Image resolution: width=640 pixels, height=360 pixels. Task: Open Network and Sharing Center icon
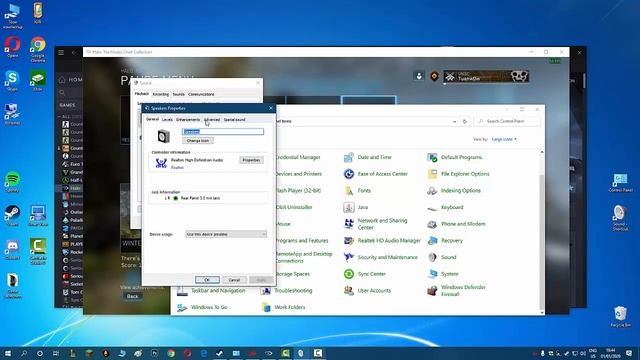(349, 224)
